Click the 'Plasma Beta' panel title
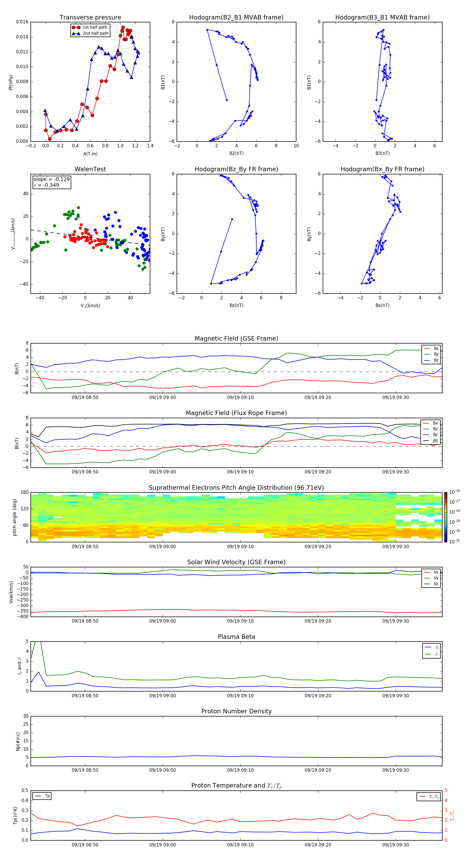The height and width of the screenshot is (868, 473). coord(236,637)
